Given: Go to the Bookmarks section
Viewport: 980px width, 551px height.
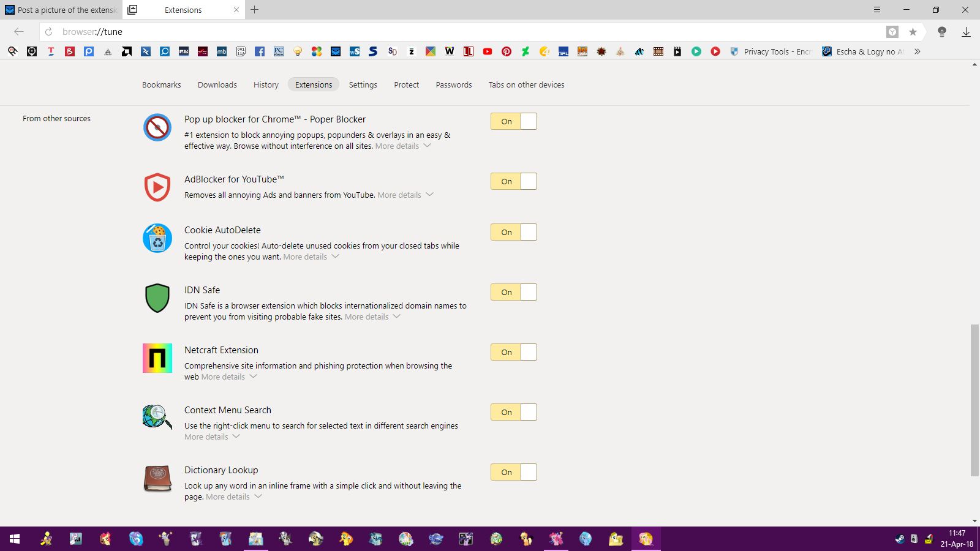Looking at the screenshot, I should point(162,85).
